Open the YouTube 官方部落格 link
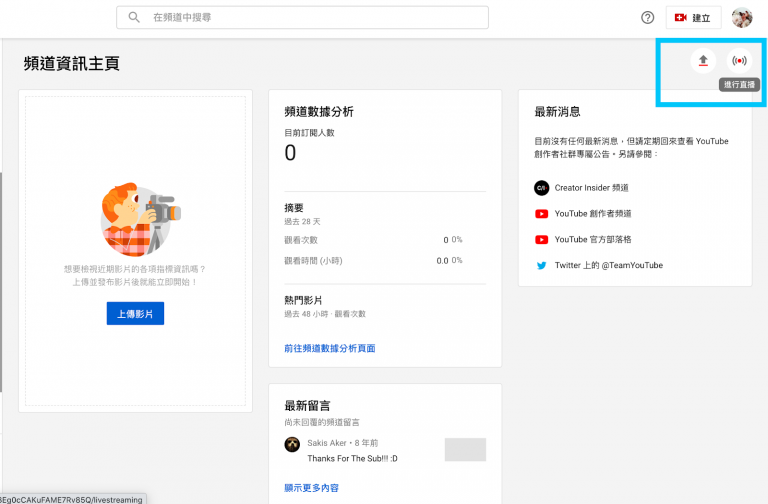 pyautogui.click(x=593, y=240)
